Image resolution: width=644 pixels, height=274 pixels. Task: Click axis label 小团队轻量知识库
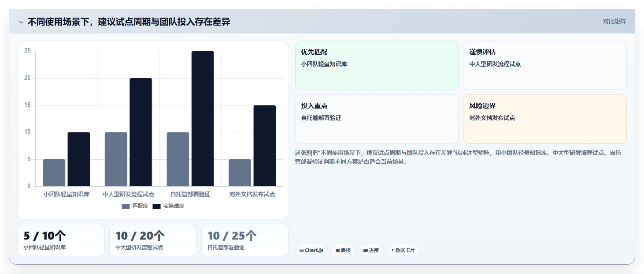coord(67,194)
